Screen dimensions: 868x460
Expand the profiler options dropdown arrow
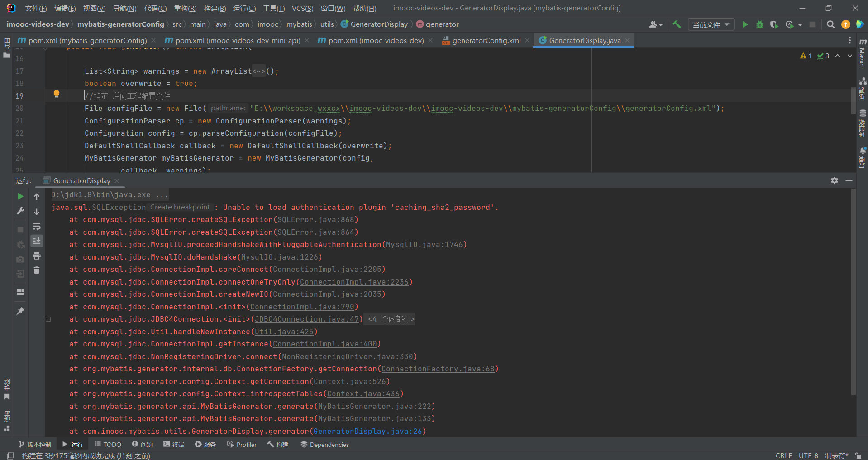[x=800, y=25]
